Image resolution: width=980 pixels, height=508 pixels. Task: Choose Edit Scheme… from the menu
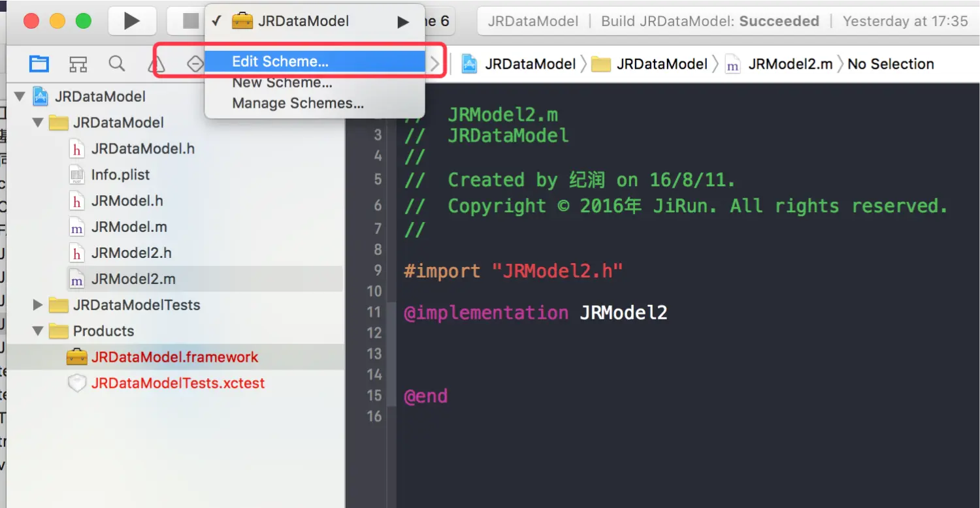click(315, 61)
